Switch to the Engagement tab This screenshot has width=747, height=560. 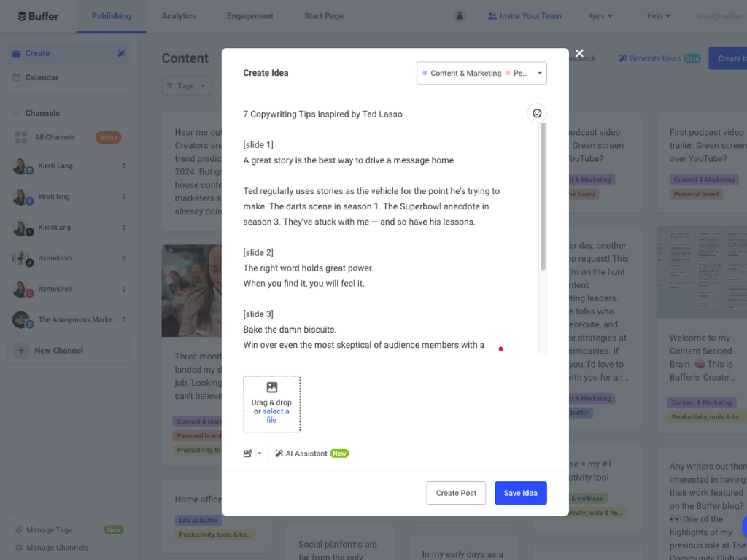point(250,16)
